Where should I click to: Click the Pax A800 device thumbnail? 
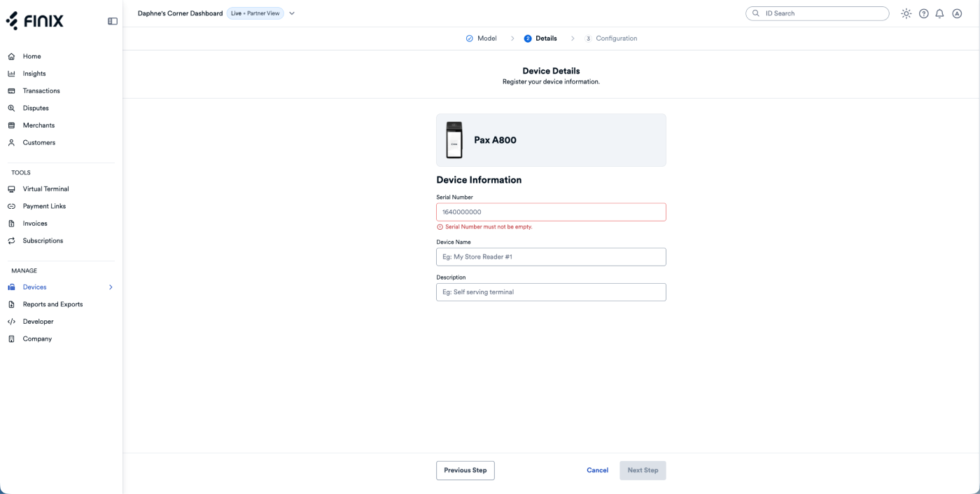pyautogui.click(x=454, y=140)
